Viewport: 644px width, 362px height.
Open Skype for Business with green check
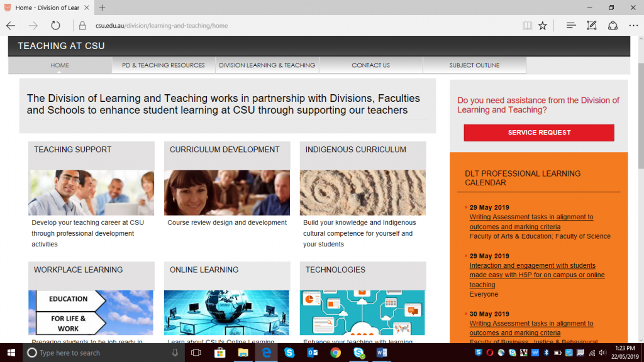pos(359,353)
